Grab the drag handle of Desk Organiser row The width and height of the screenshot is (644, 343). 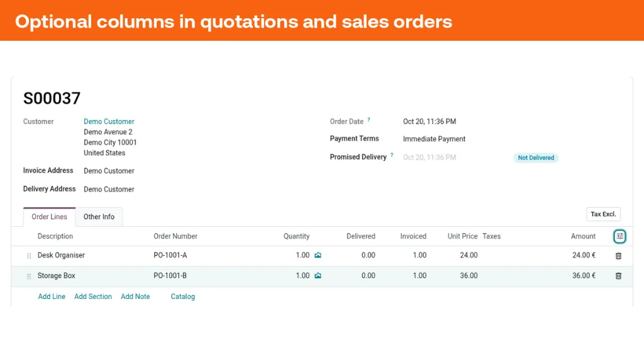(29, 256)
